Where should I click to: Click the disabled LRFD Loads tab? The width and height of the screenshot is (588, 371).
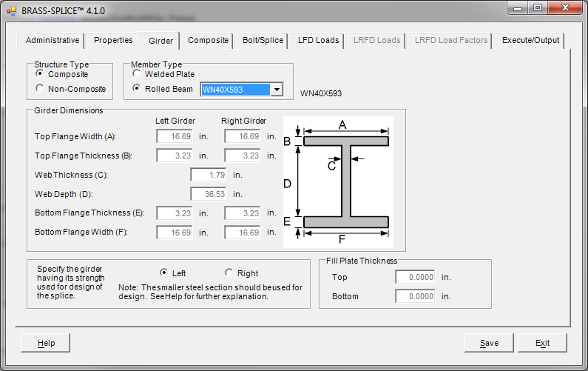pyautogui.click(x=376, y=40)
